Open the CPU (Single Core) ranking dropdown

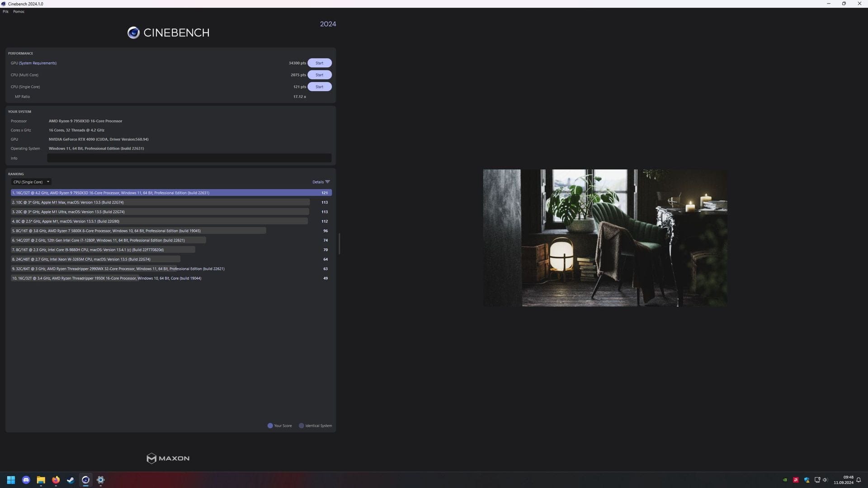[31, 182]
